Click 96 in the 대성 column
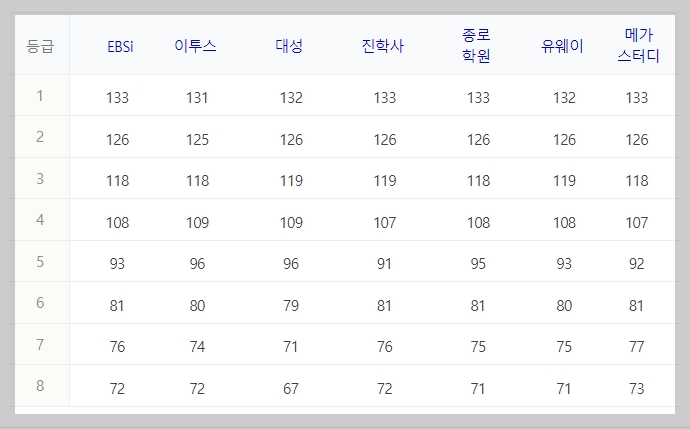This screenshot has height=429, width=690. pyautogui.click(x=291, y=264)
